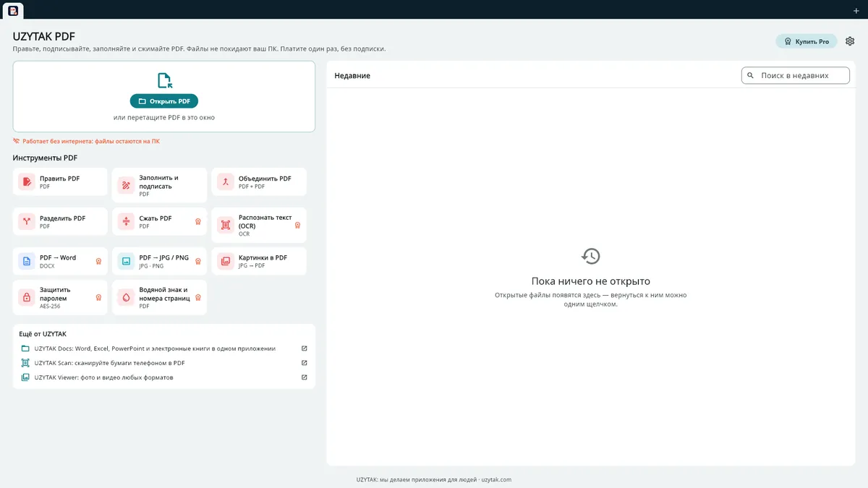Add a new tab with the plus icon
This screenshot has width=868, height=488.
pyautogui.click(x=856, y=10)
